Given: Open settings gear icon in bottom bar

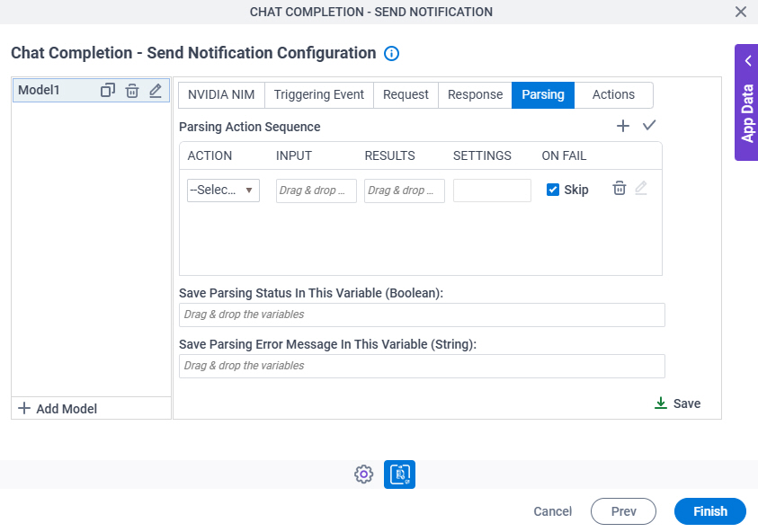Looking at the screenshot, I should [x=363, y=474].
